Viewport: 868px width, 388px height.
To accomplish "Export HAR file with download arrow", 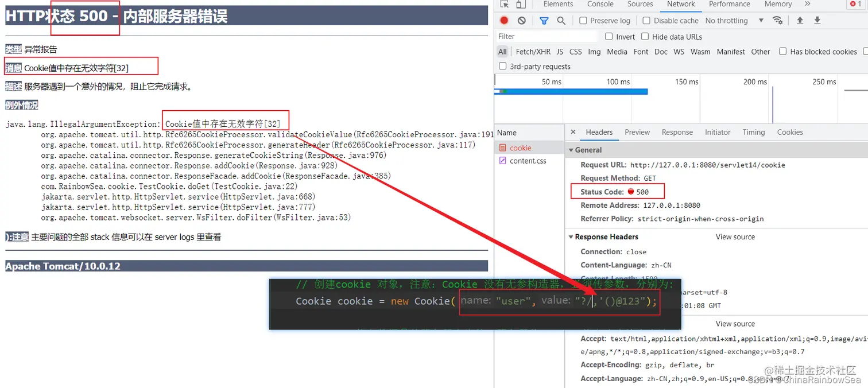I will coord(817,21).
